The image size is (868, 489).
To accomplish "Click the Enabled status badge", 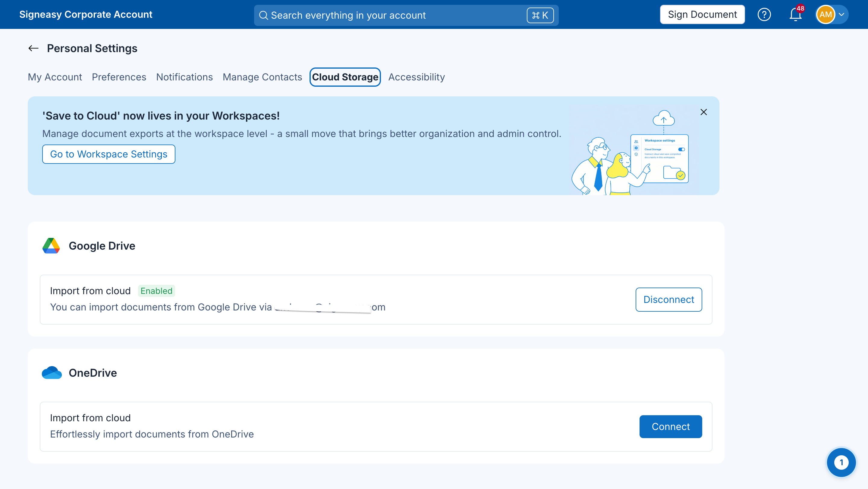I will (x=156, y=291).
